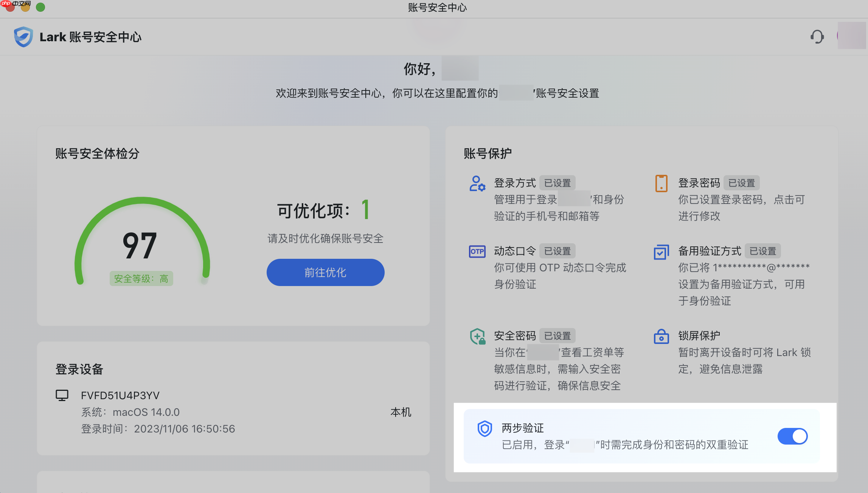Open the 登录方式 settings entry

point(547,199)
